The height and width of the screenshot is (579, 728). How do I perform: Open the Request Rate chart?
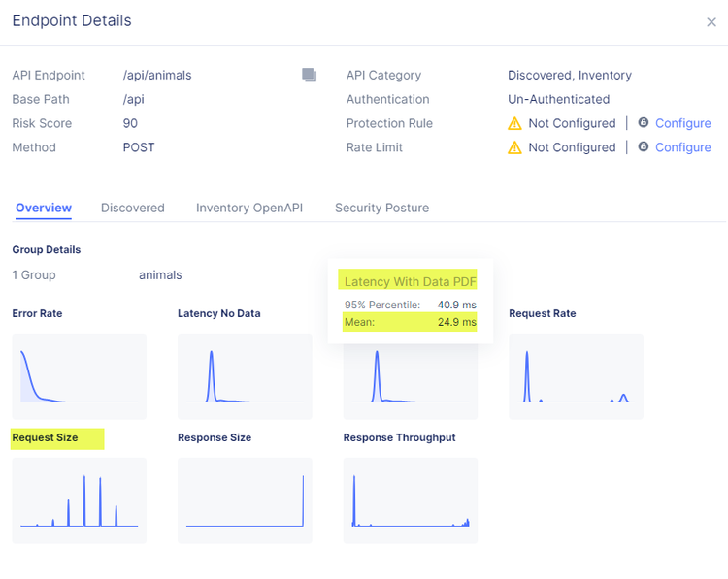576,376
